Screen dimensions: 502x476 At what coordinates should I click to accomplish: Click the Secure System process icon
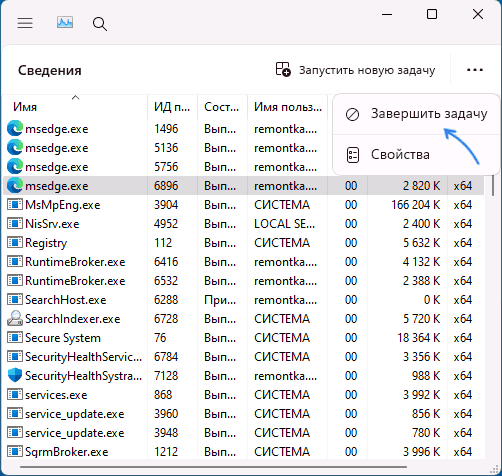tap(15, 338)
